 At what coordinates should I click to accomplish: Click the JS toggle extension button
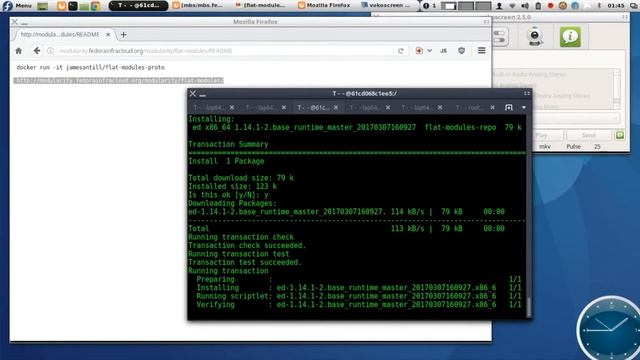[x=444, y=51]
